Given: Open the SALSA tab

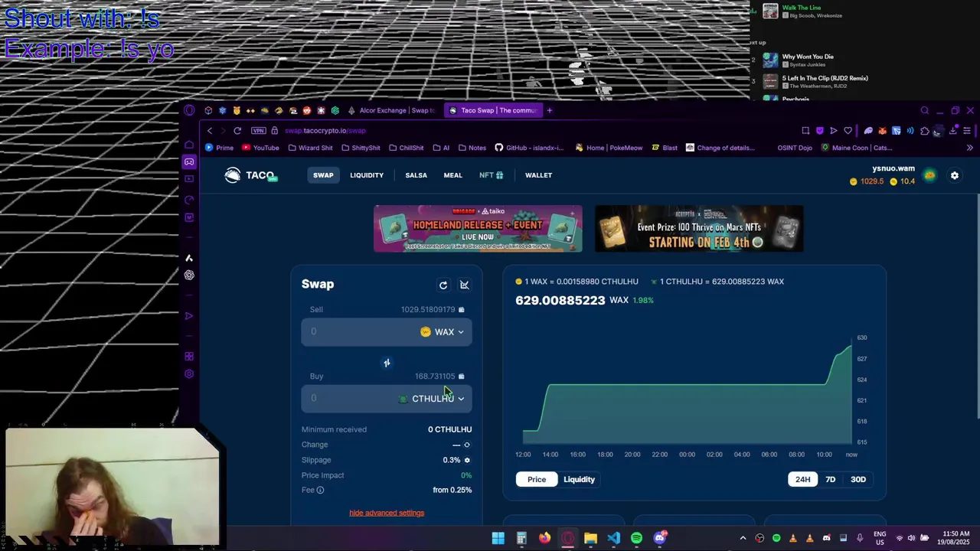Looking at the screenshot, I should (x=416, y=175).
